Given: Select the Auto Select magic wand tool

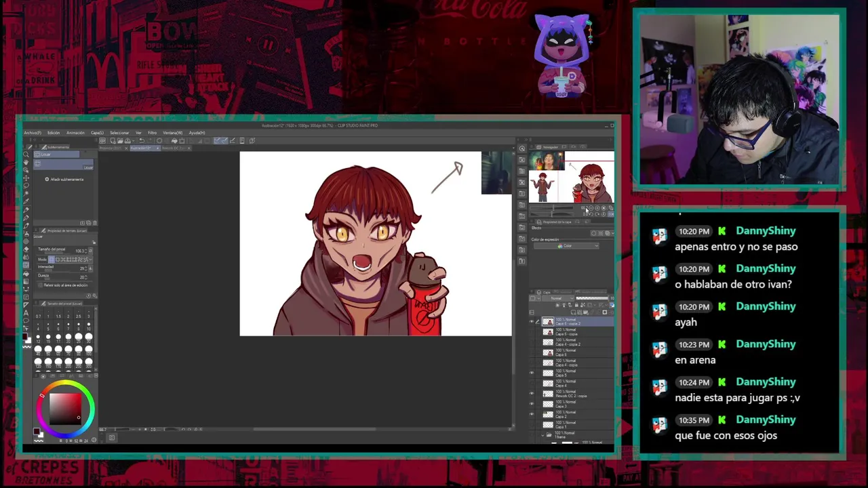Looking at the screenshot, I should pos(26,192).
